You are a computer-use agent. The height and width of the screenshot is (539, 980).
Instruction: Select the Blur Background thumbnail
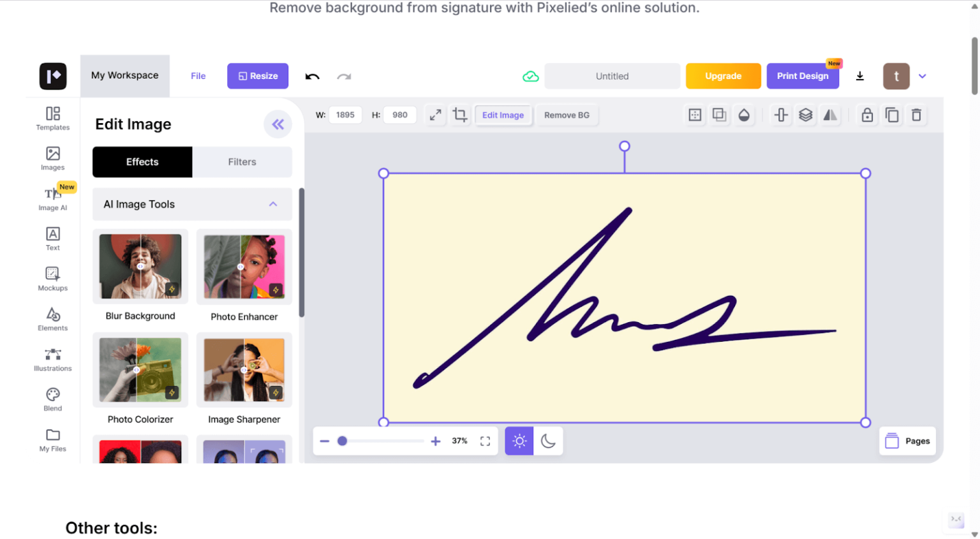point(140,267)
